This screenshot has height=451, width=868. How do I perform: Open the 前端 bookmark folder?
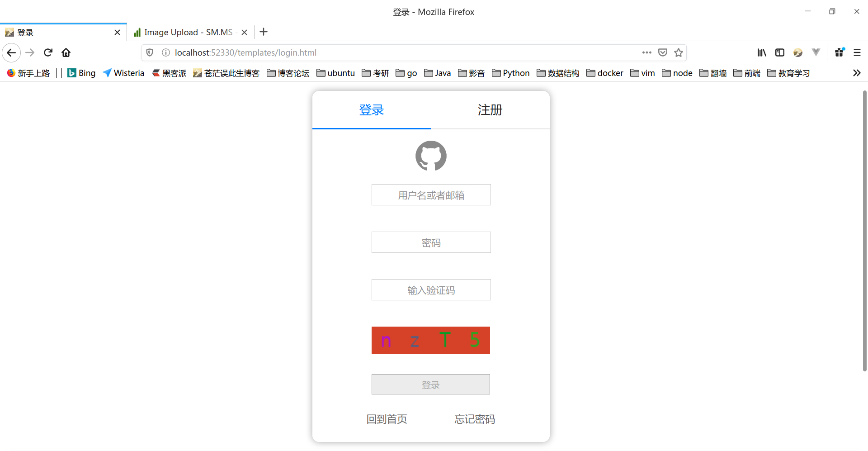coord(747,73)
